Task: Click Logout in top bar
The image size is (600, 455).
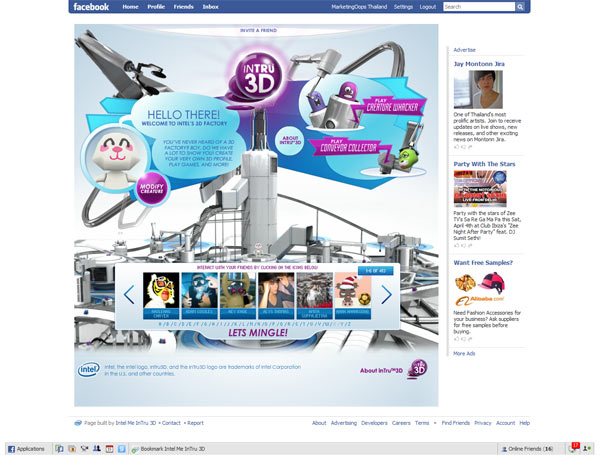Action: click(x=427, y=7)
